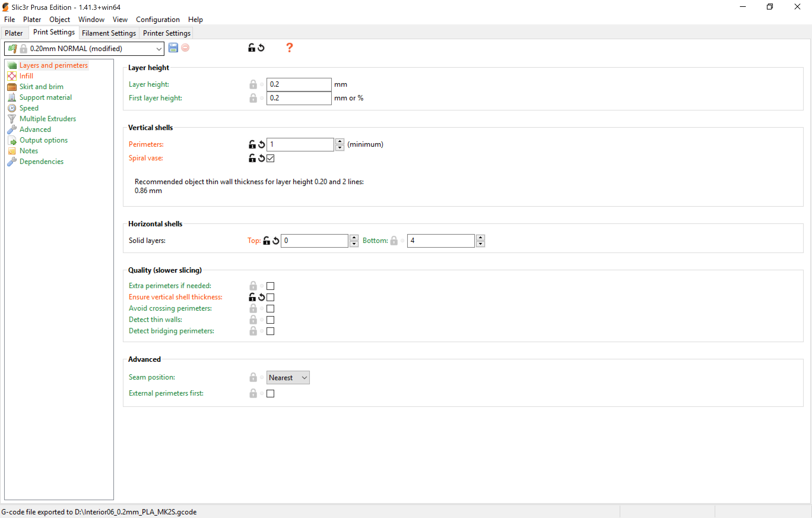812x518 pixels.
Task: Go to Output options in sidebar
Action: tap(44, 140)
